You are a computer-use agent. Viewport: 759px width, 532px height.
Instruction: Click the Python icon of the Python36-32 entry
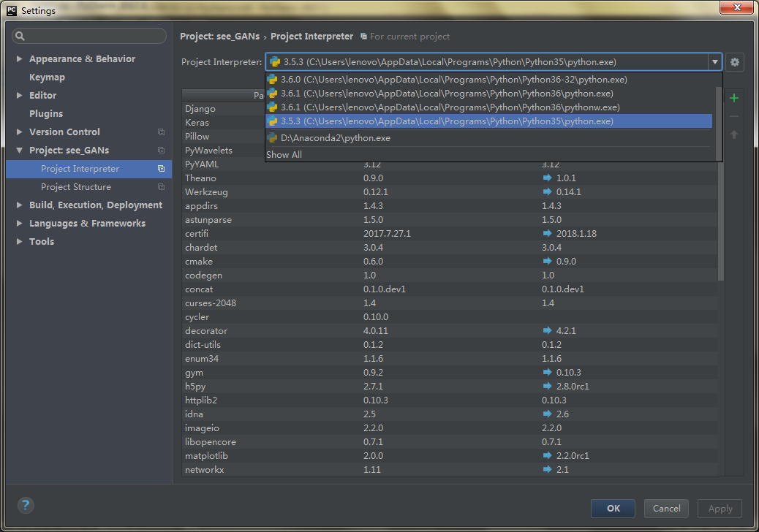273,80
